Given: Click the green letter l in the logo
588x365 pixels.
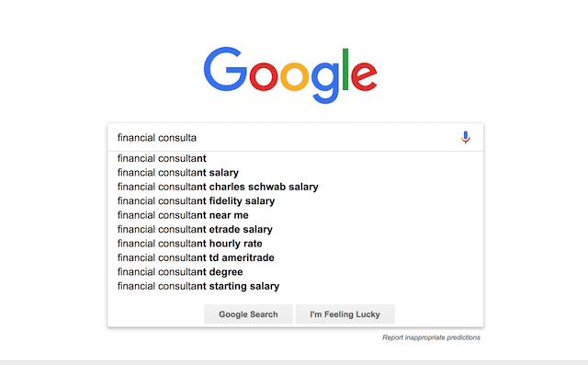Looking at the screenshot, I should coord(345,69).
